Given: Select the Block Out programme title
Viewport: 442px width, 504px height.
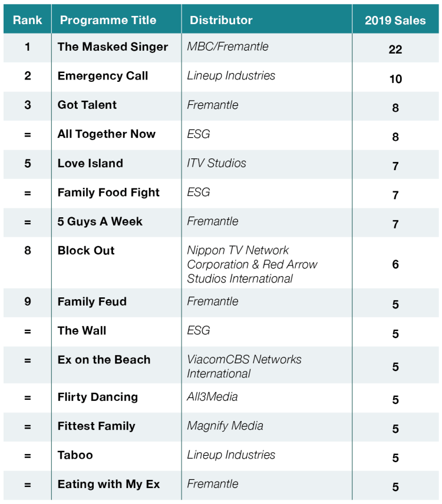Looking at the screenshot, I should pyautogui.click(x=86, y=250).
